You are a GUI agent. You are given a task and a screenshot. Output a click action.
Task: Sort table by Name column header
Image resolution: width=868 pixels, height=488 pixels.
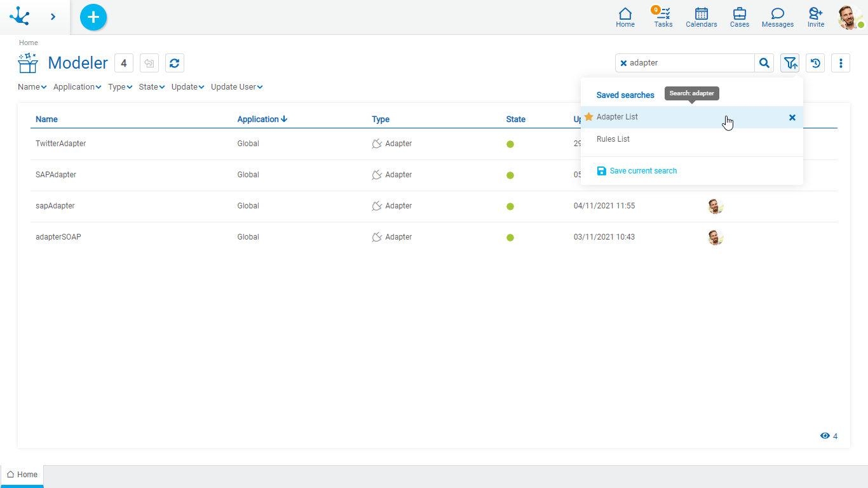click(46, 119)
